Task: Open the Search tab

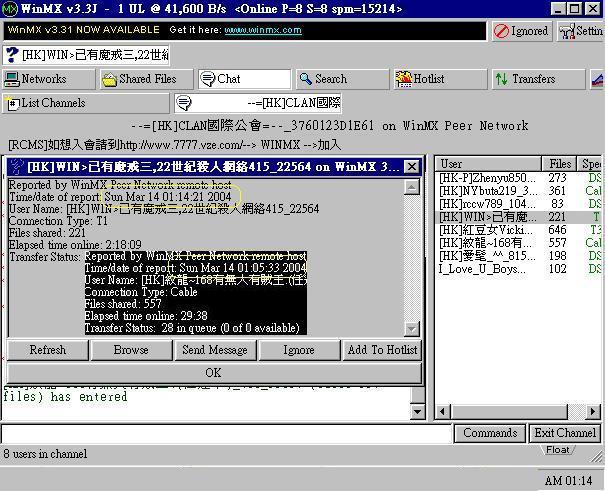Action: coord(342,79)
